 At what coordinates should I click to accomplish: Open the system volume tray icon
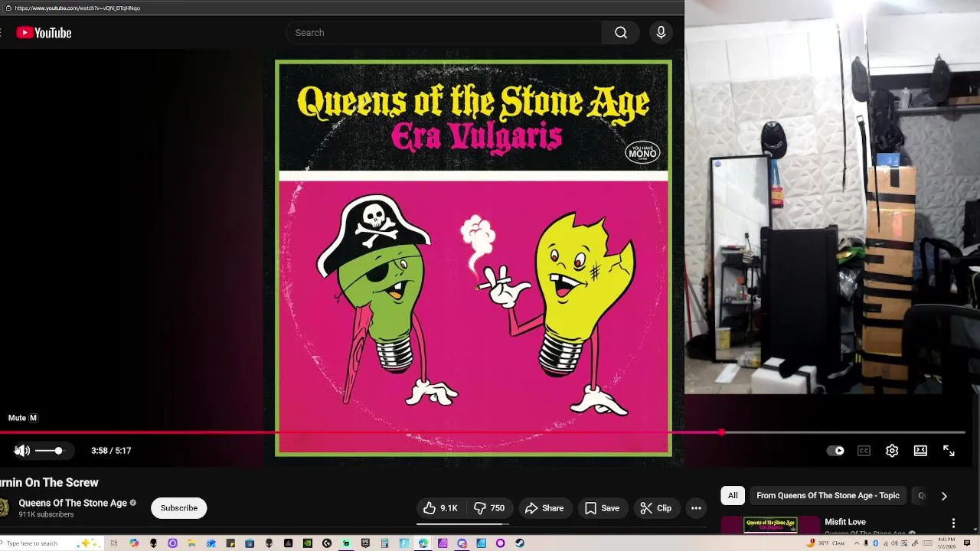[x=894, y=543]
